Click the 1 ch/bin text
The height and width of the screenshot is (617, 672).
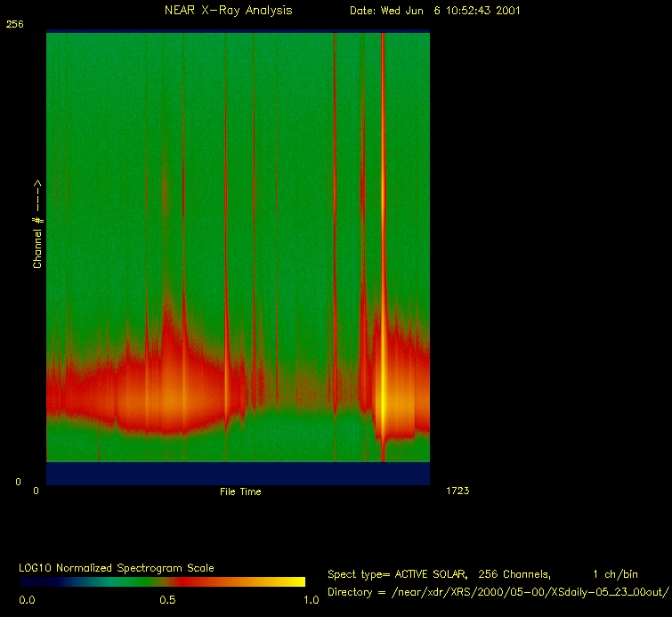click(614, 574)
